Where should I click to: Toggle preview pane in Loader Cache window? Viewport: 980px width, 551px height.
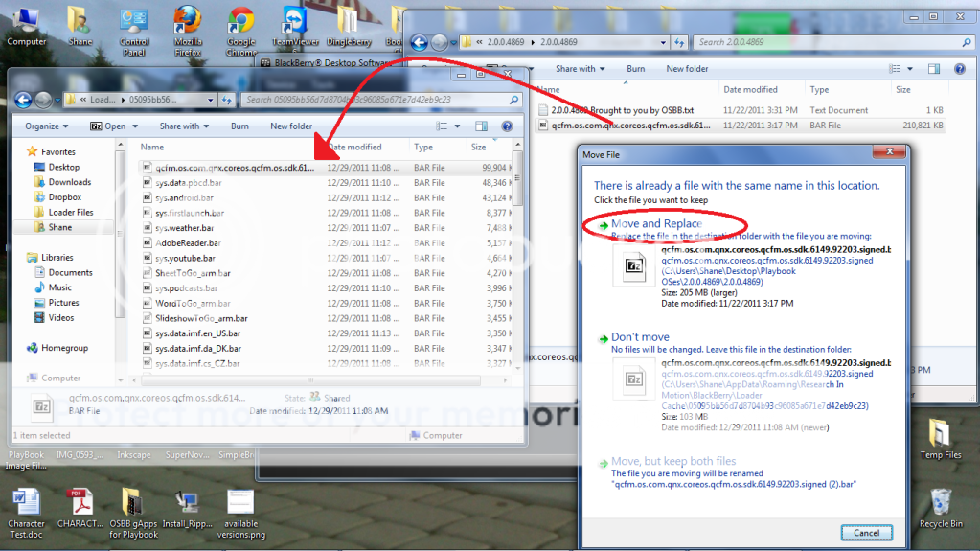click(481, 126)
